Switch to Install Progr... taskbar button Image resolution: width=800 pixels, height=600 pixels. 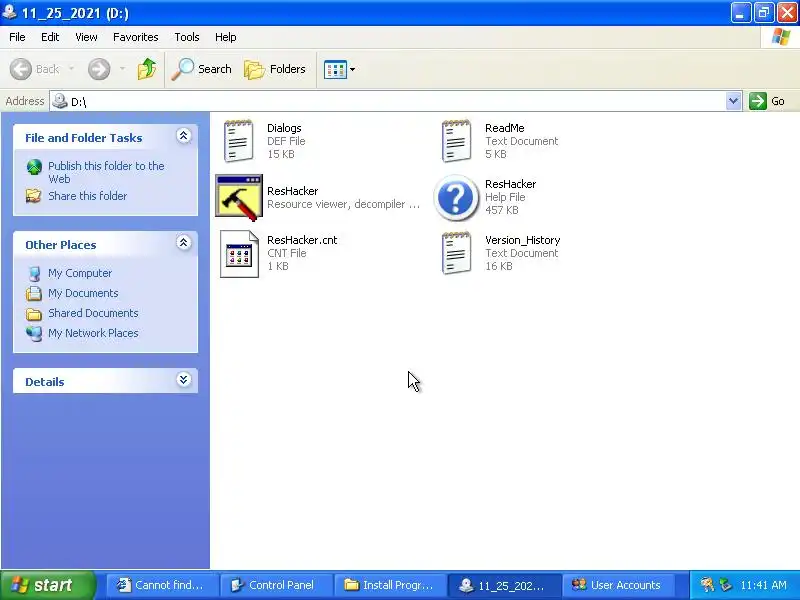[x=390, y=585]
